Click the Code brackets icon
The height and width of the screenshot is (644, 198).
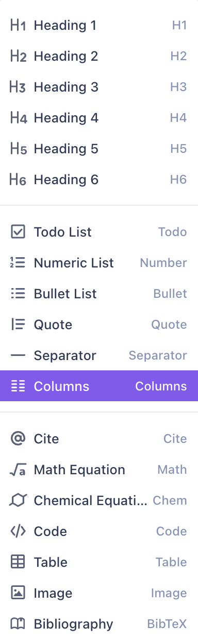coord(18,531)
